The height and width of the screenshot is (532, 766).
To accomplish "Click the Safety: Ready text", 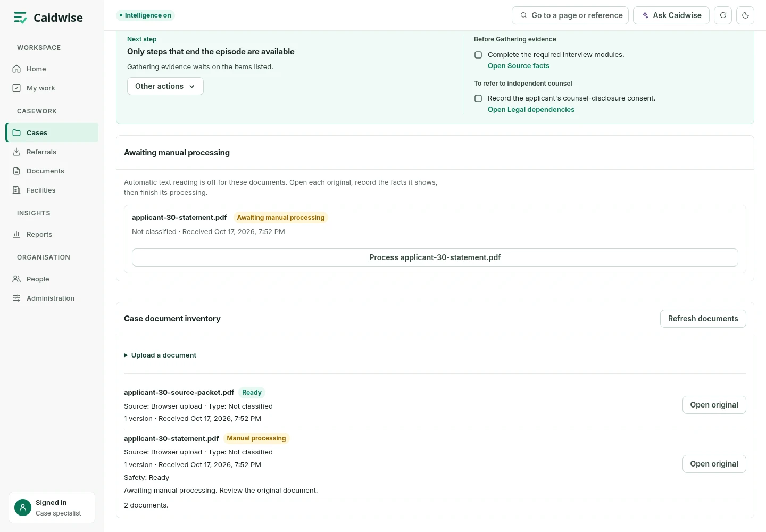I will coord(146,478).
